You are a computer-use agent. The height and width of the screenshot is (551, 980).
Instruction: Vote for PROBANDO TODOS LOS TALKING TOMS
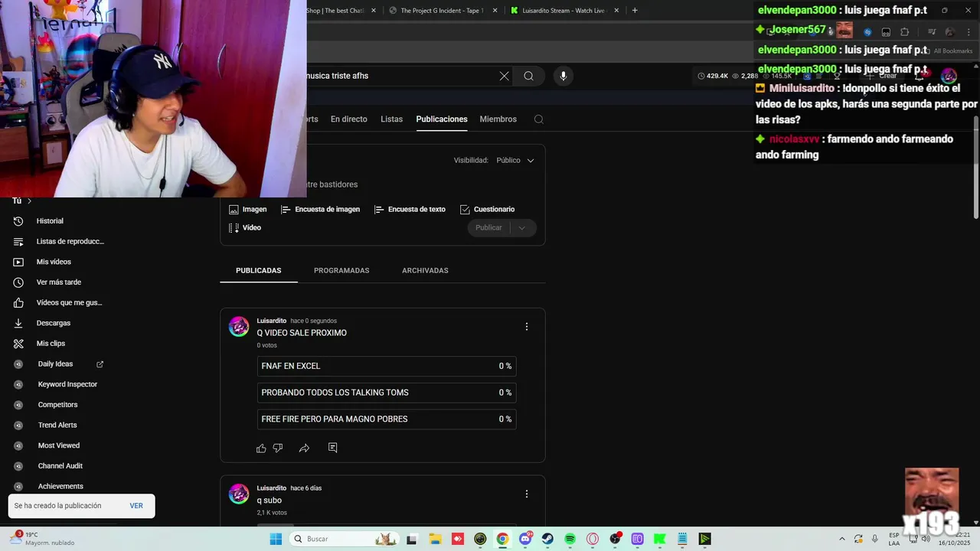[387, 393]
